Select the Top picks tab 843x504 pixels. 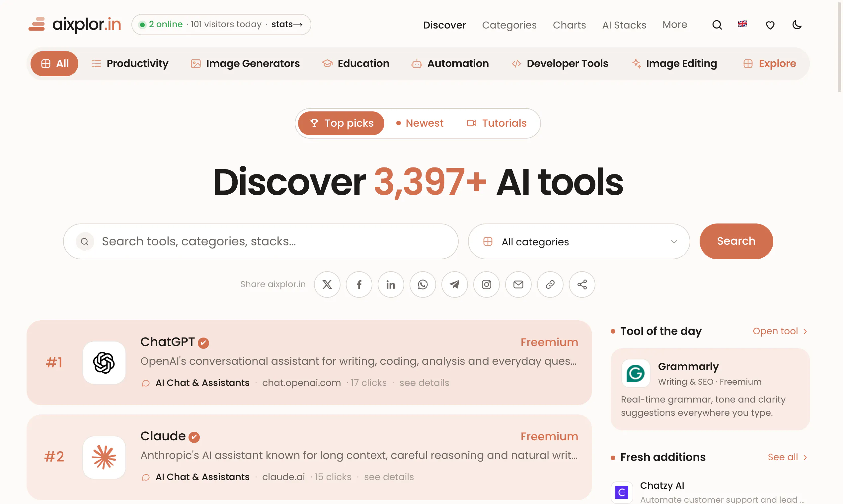coord(341,123)
